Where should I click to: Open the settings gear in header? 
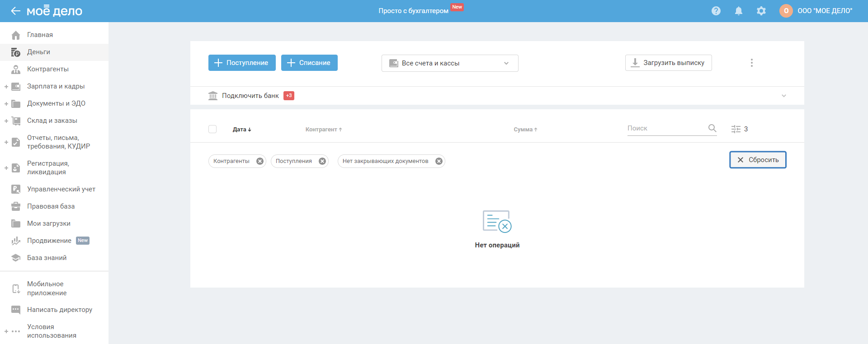[761, 11]
